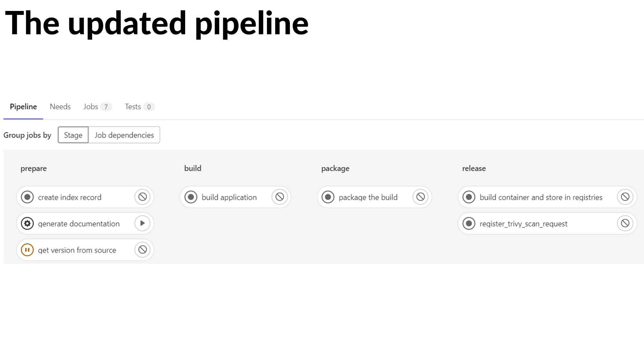
Task: Cancel the create index record job
Action: 142,197
